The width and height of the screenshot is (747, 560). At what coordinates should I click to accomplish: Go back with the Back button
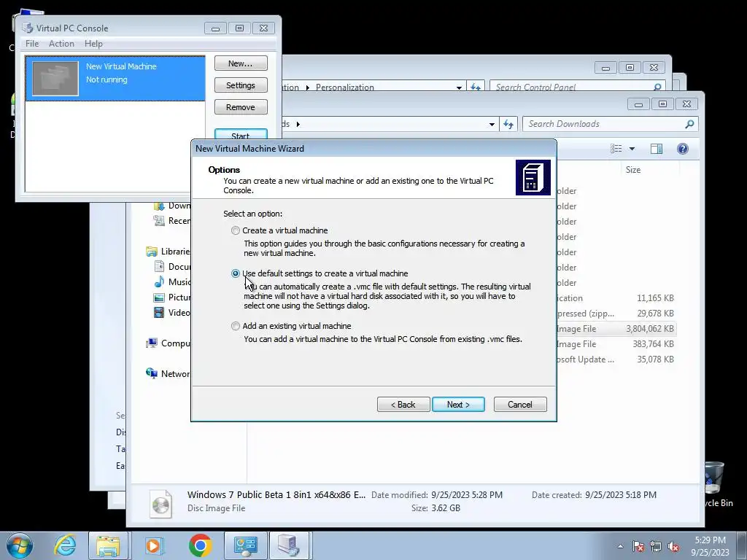403,404
